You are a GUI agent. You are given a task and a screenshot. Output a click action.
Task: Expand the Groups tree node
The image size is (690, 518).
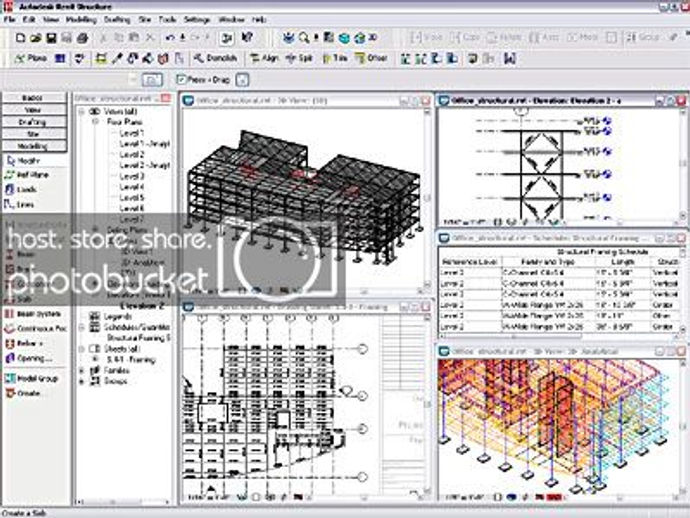(81, 382)
